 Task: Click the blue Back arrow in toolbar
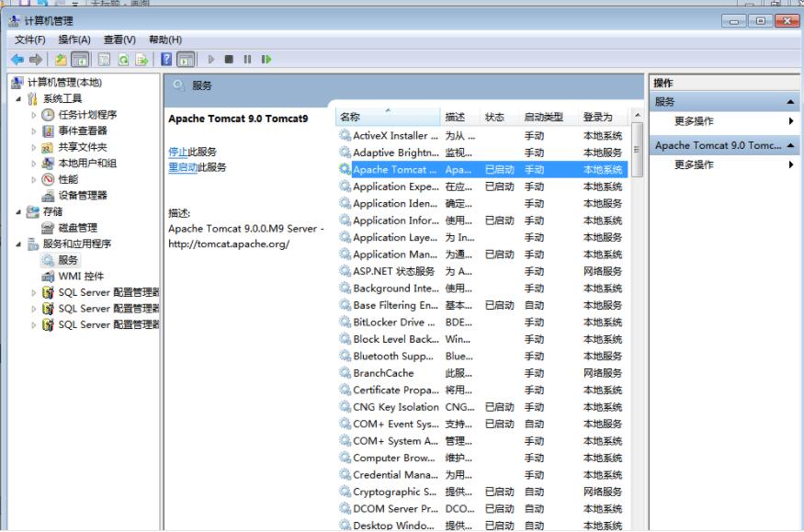point(17,60)
